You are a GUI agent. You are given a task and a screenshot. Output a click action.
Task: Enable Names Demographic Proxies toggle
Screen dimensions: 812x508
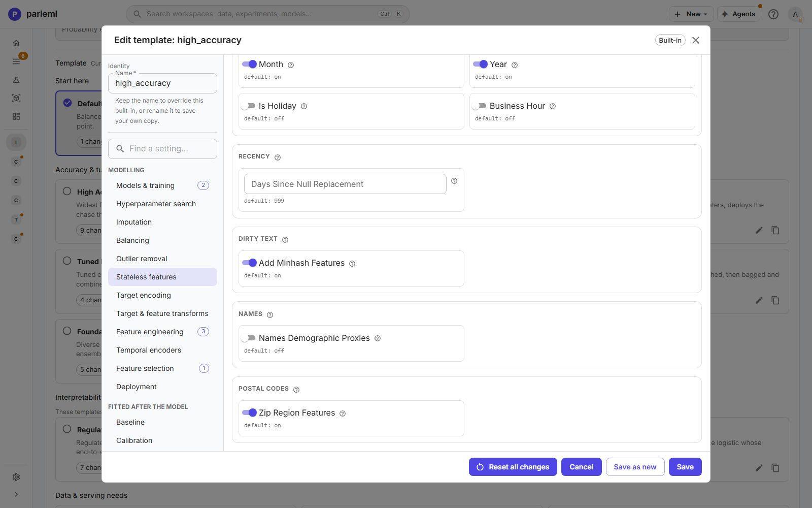pyautogui.click(x=248, y=338)
